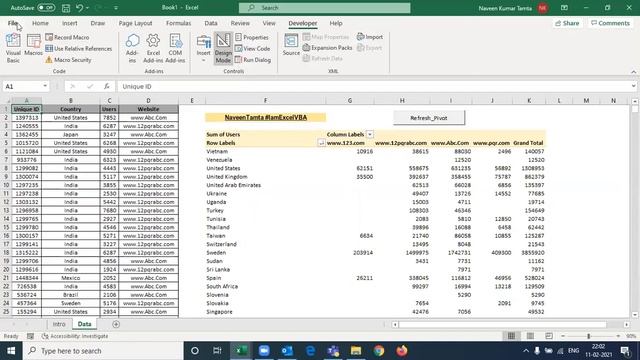Open XML Expansion Packs
The image size is (640, 360).
327,48
